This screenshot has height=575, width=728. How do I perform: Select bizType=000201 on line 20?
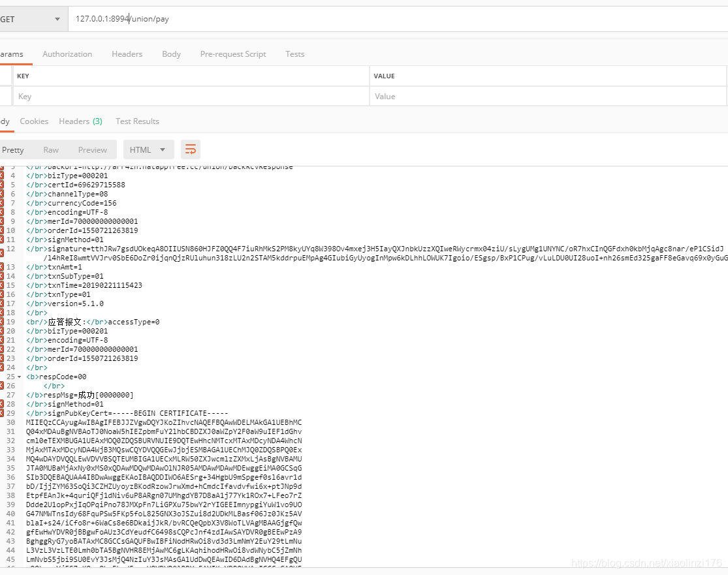pyautogui.click(x=67, y=331)
